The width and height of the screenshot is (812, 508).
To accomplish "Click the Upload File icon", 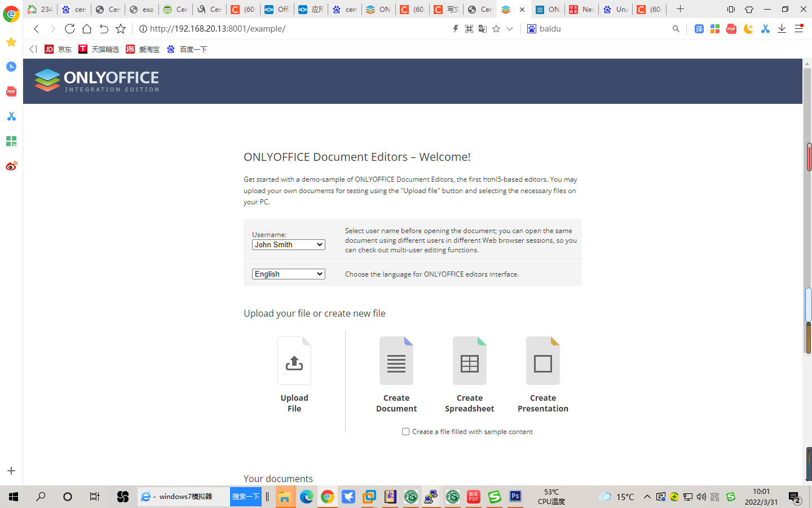I will 294,361.
